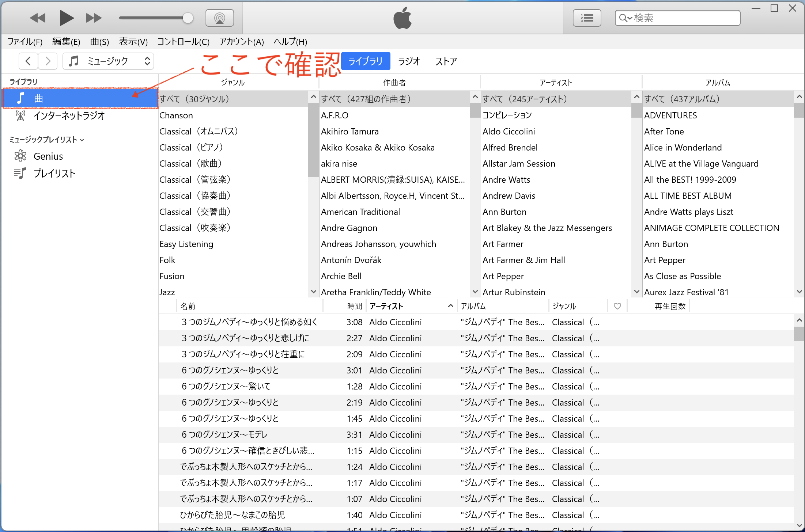Click the 検索 search field
This screenshot has width=805, height=532.
pos(684,18)
